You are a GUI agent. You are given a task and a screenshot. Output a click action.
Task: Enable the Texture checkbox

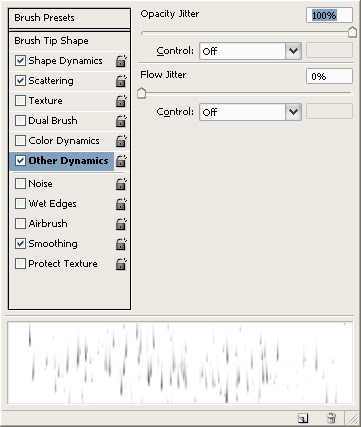20,101
